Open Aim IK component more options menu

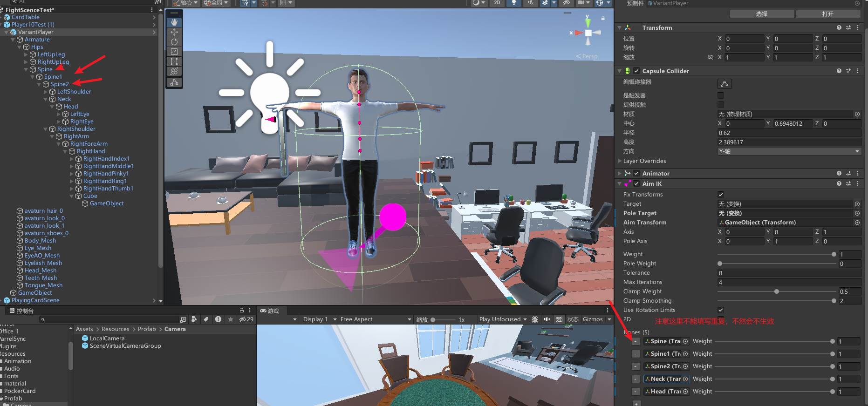858,183
